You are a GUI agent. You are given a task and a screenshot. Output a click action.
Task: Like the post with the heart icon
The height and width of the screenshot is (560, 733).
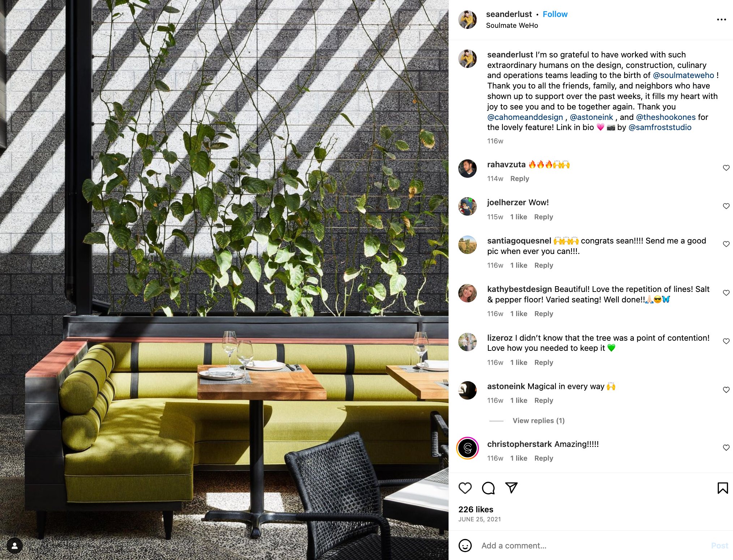point(465,488)
